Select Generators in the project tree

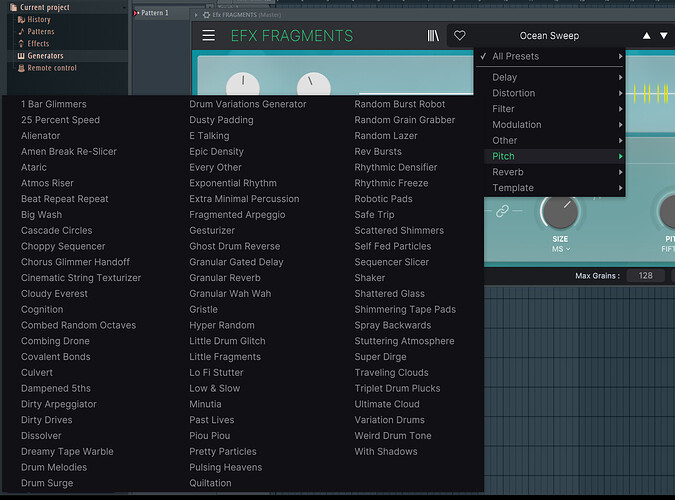[45, 56]
